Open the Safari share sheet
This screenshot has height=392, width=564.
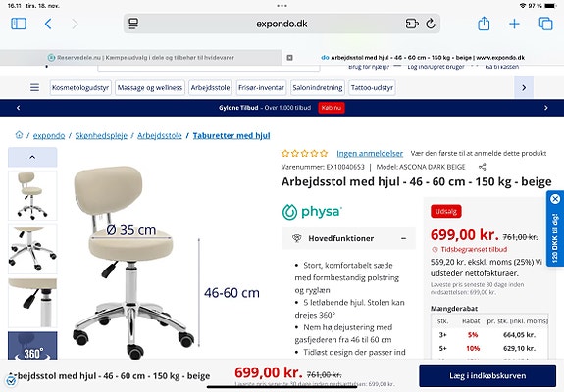pos(484,24)
